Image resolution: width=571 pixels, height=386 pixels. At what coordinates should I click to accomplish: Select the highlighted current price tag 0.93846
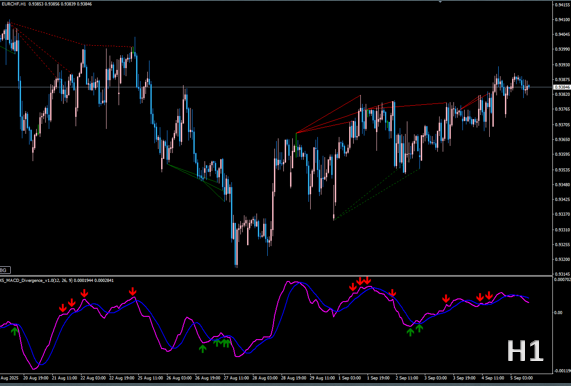(x=562, y=87)
